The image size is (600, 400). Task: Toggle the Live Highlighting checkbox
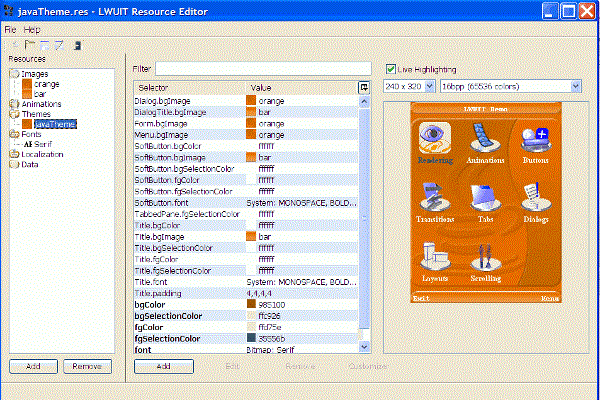coord(391,69)
